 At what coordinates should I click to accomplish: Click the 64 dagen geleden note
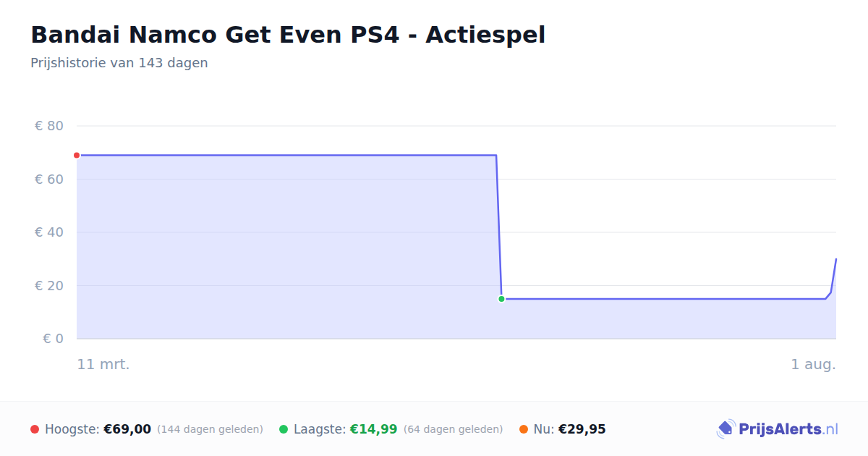point(453,429)
